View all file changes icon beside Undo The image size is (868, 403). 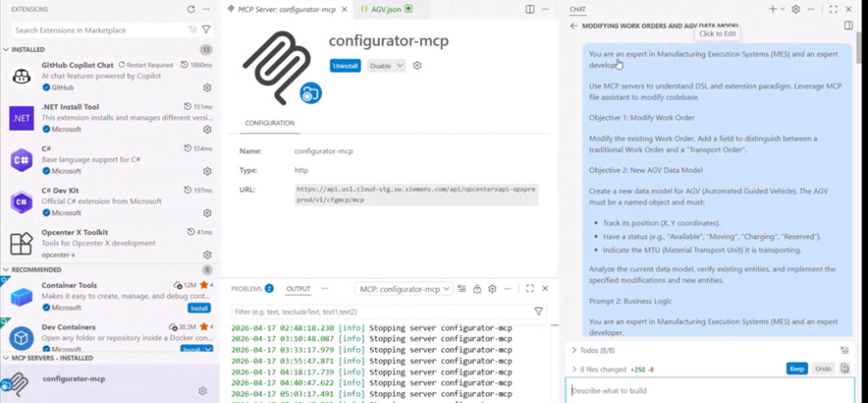(844, 368)
